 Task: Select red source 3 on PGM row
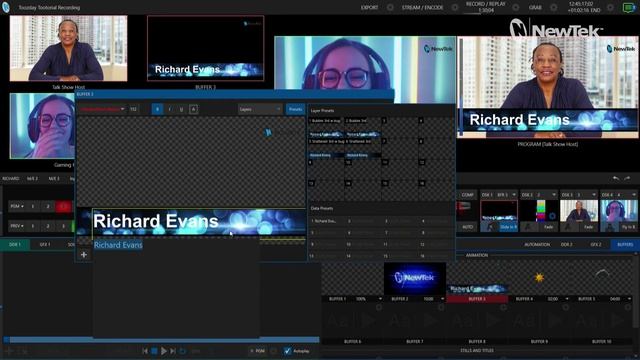click(63, 207)
